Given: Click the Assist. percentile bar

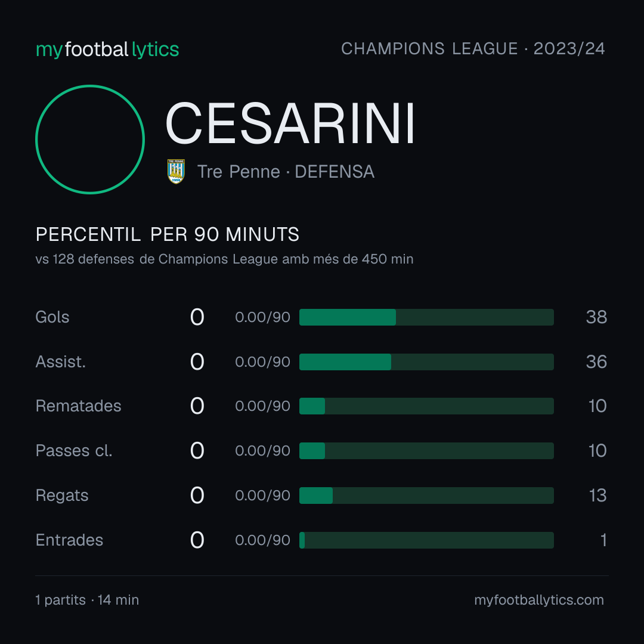Looking at the screenshot, I should [426, 362].
